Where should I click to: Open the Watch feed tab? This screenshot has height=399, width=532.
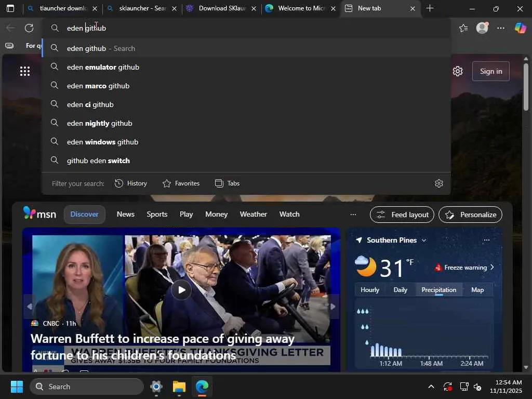289,215
